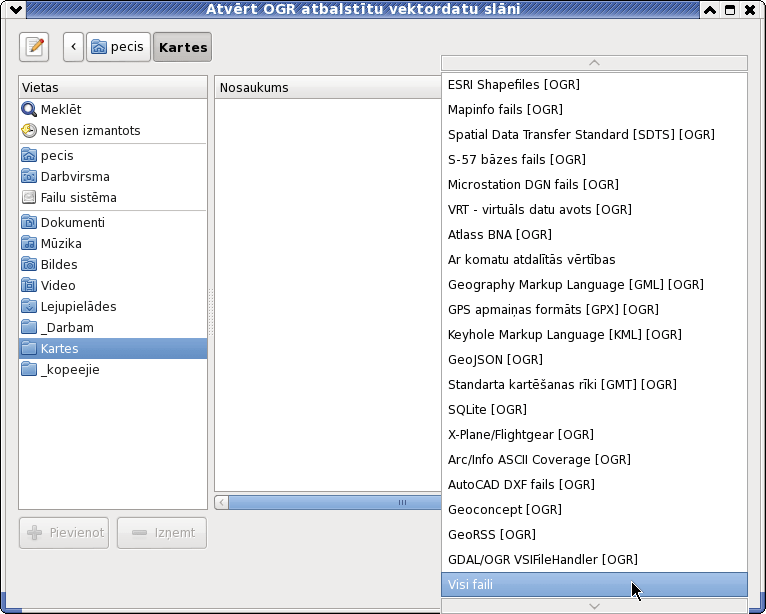The width and height of the screenshot is (766, 614).
Task: Click the back arrow path button
Action: [x=73, y=47]
